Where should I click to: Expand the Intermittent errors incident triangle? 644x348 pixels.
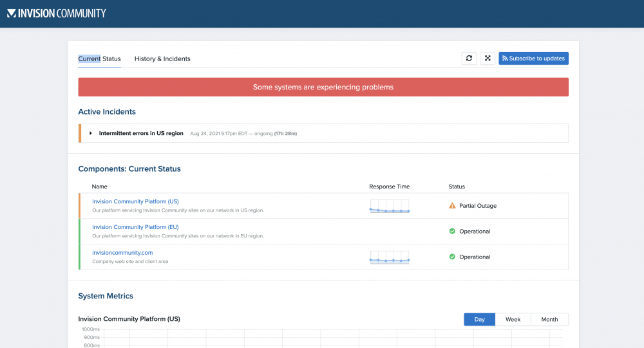(90, 133)
